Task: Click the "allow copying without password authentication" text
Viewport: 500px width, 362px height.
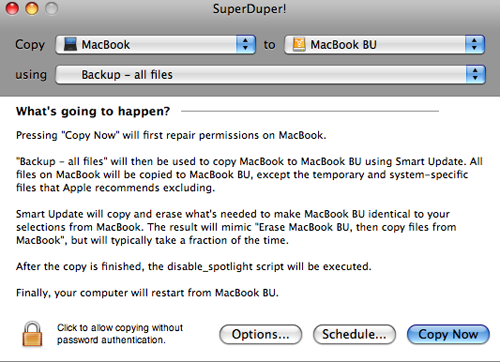Action: pos(120,334)
